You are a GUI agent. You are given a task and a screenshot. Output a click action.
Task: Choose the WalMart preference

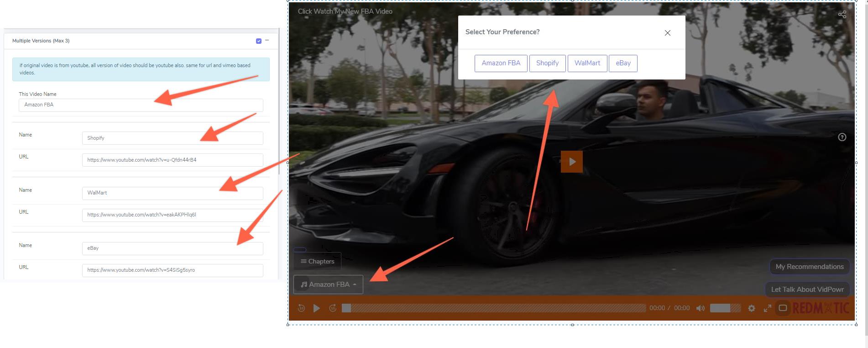click(587, 63)
